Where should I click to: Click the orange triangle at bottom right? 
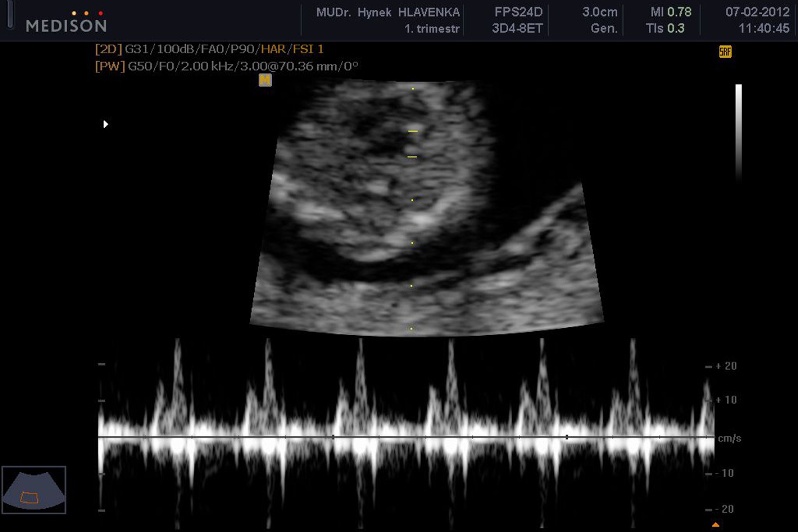[716, 525]
